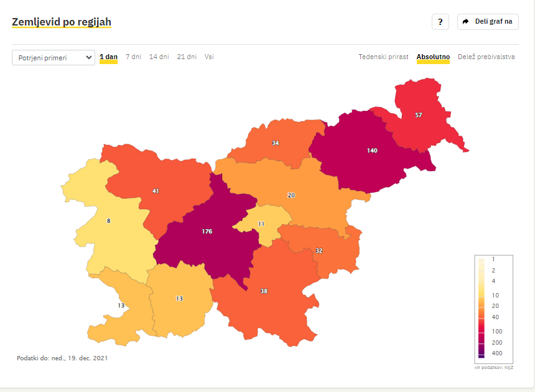Viewport: 535px width, 392px height.
Task: Switch to 7 dni period
Action: click(x=133, y=57)
